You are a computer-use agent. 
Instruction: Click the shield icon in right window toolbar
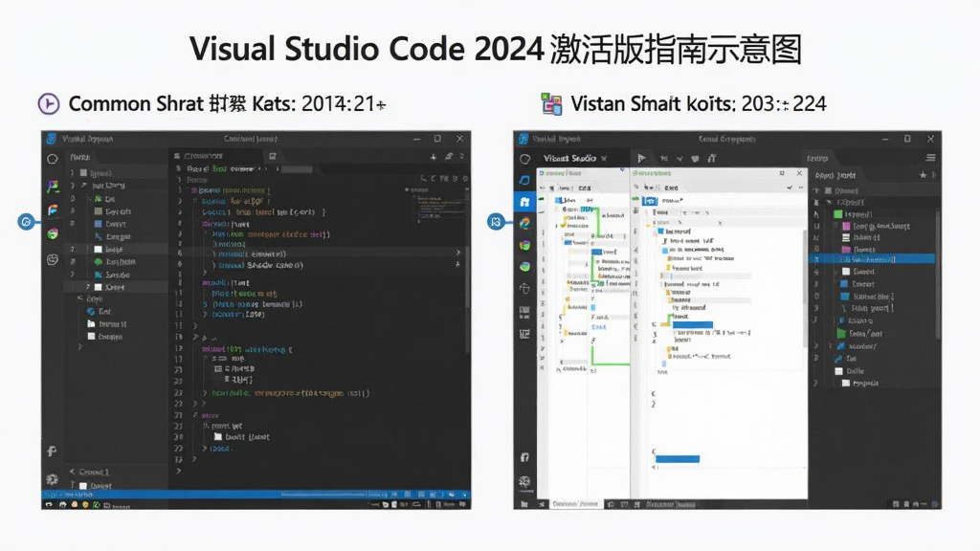click(x=695, y=159)
